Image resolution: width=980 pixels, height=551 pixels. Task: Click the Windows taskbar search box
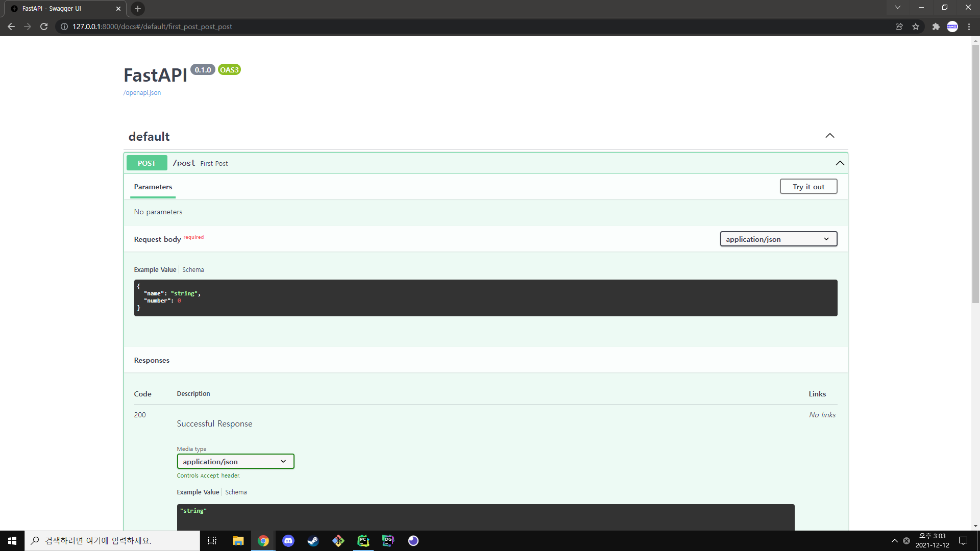(112, 541)
